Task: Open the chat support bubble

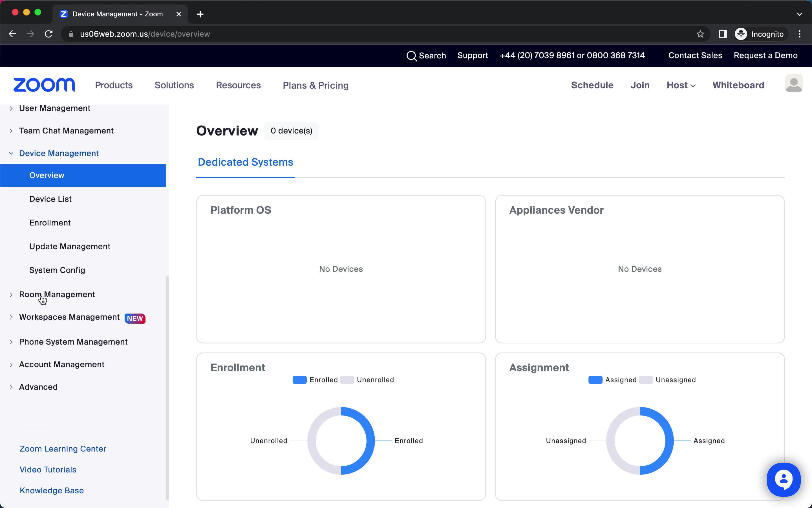Action: coord(784,479)
